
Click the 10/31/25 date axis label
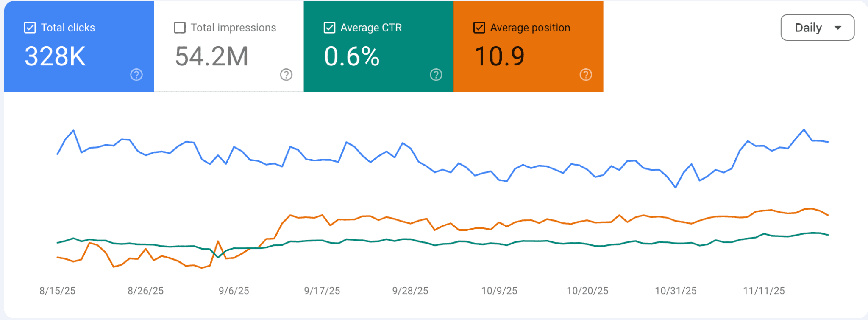(676, 291)
